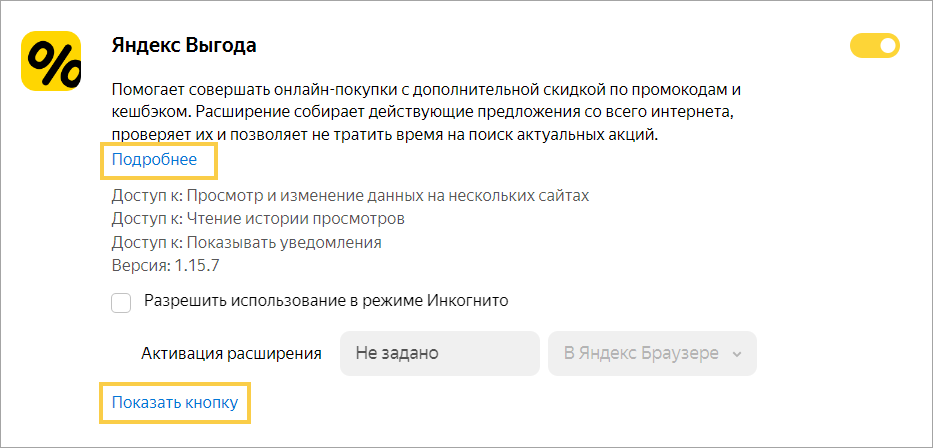Click the 'Чтение истории просмотров' access line
This screenshot has width=933, height=448.
[x=258, y=218]
